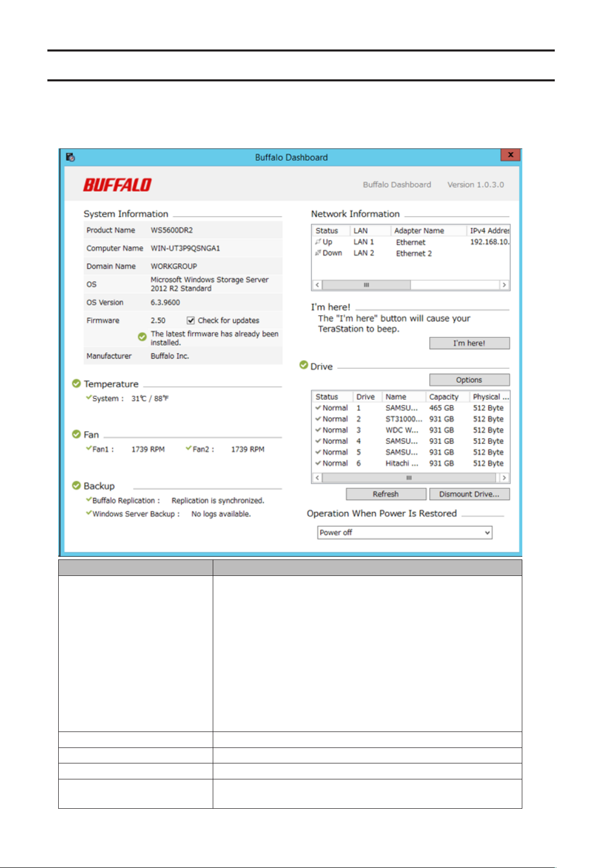Click the check mark next to Windows Server Backup
Screen dimensions: 614x868
click(89, 513)
